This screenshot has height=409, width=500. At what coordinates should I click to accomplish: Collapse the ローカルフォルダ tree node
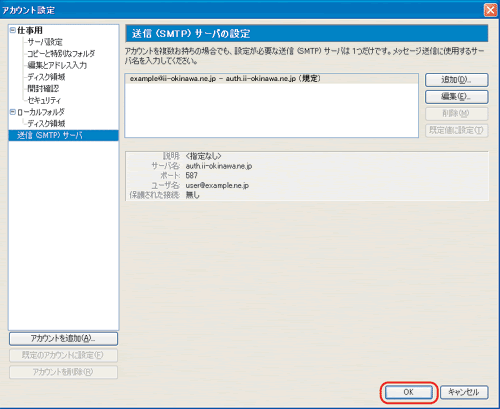click(13, 112)
